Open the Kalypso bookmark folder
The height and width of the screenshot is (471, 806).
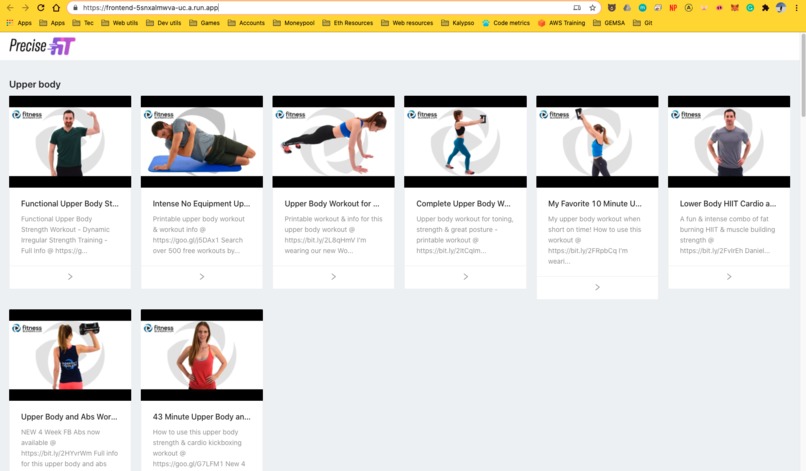(458, 23)
